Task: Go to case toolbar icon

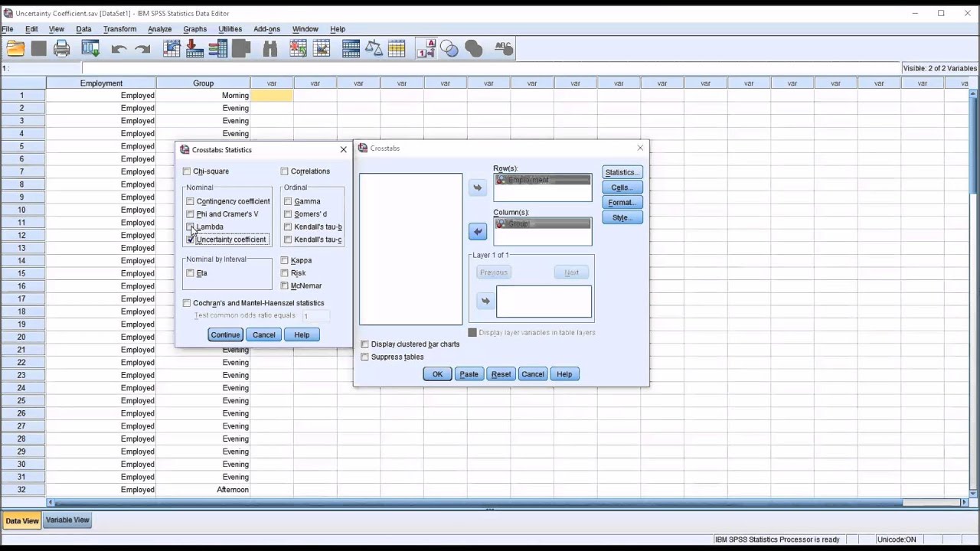Action: [x=171, y=49]
